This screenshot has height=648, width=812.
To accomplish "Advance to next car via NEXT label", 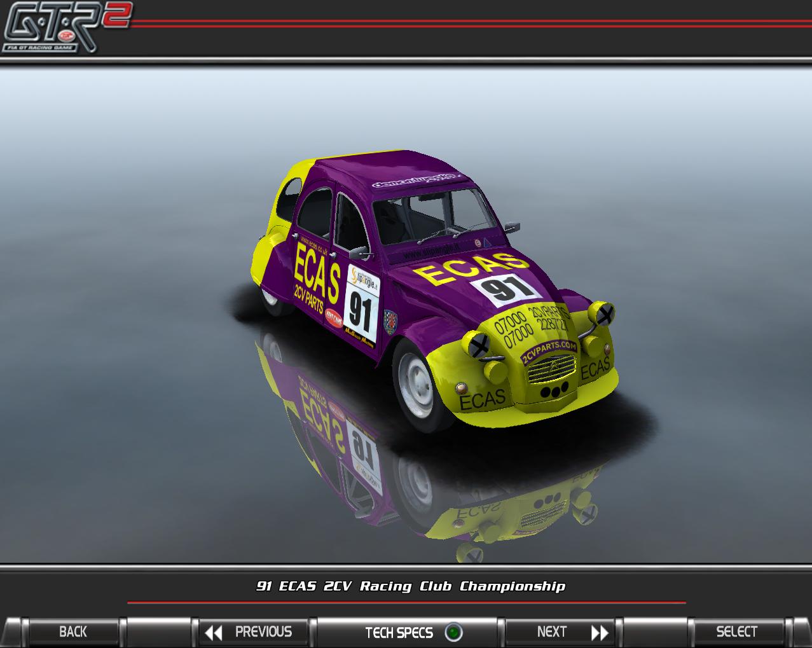I will pyautogui.click(x=551, y=632).
